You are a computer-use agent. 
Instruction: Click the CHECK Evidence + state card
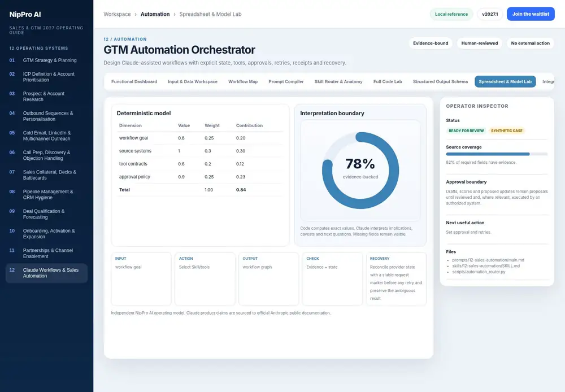[333, 278]
